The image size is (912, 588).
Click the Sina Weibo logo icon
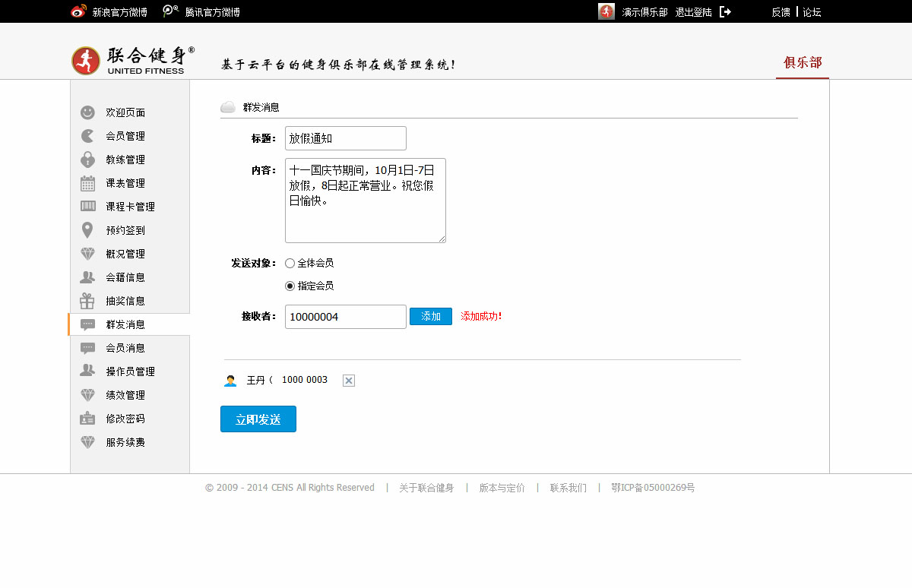(x=79, y=11)
